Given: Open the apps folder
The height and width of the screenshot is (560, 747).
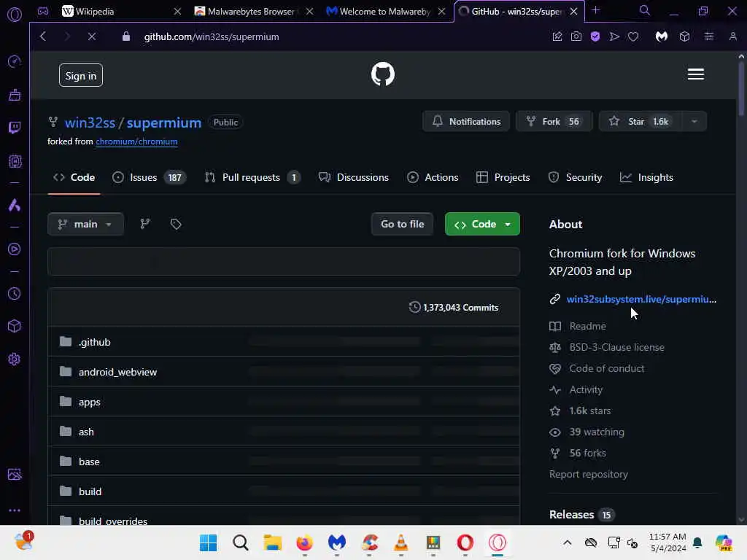Looking at the screenshot, I should (x=90, y=402).
